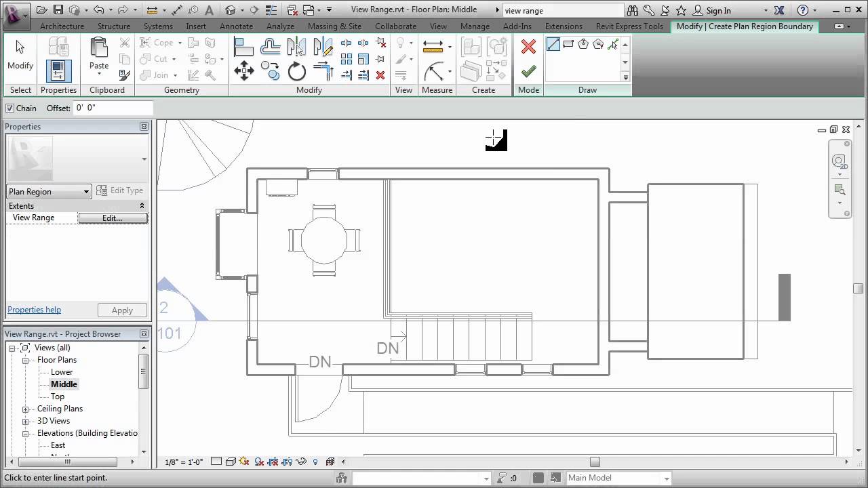This screenshot has height=488, width=868.
Task: Click the Open folder icon in quick access toolbar
Action: pyautogui.click(x=42, y=10)
